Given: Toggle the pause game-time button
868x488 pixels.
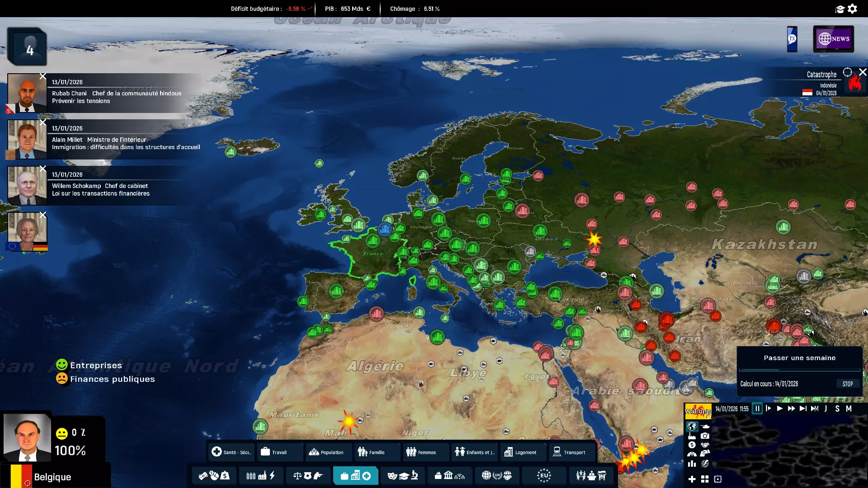Looking at the screenshot, I should pos(757,408).
